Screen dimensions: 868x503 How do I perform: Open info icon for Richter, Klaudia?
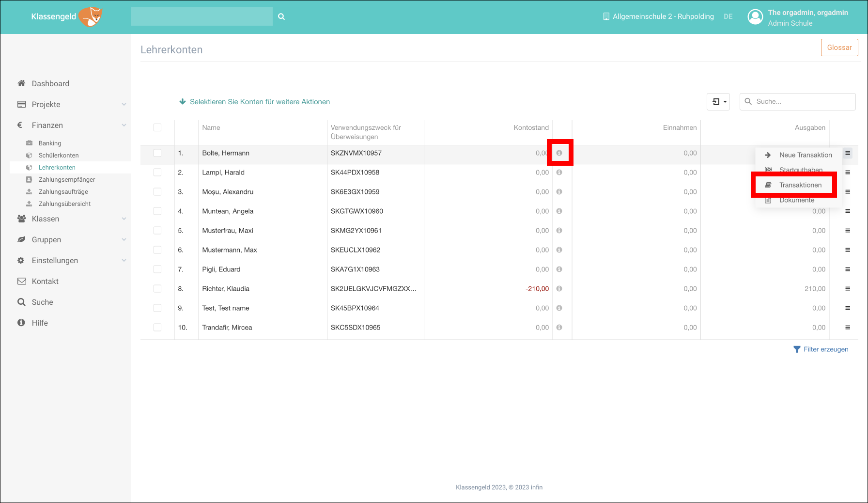click(559, 289)
